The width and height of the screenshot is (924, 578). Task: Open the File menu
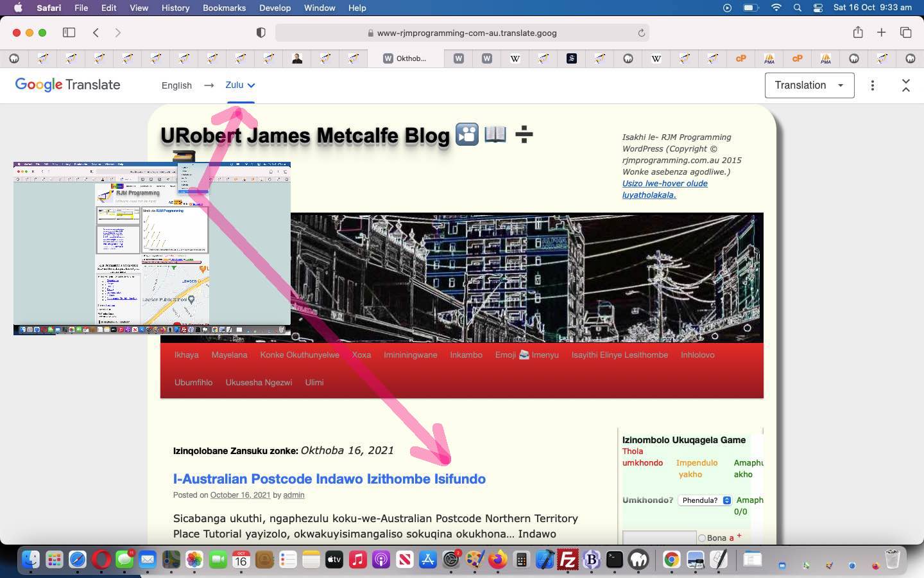tap(81, 8)
